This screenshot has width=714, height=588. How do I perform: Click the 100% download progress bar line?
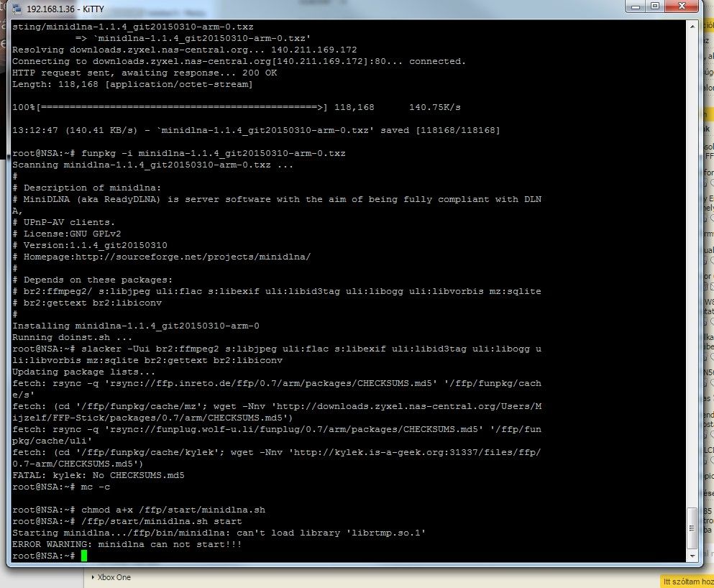point(237,107)
